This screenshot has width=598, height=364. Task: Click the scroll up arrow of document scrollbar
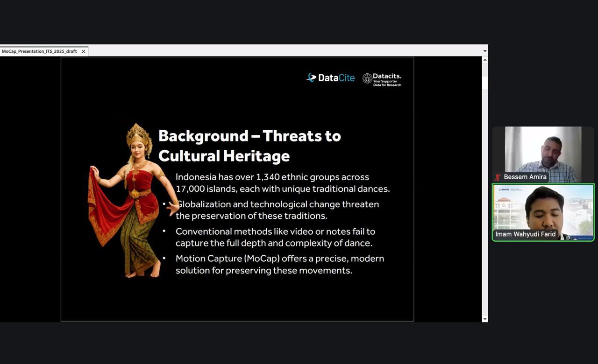point(484,60)
